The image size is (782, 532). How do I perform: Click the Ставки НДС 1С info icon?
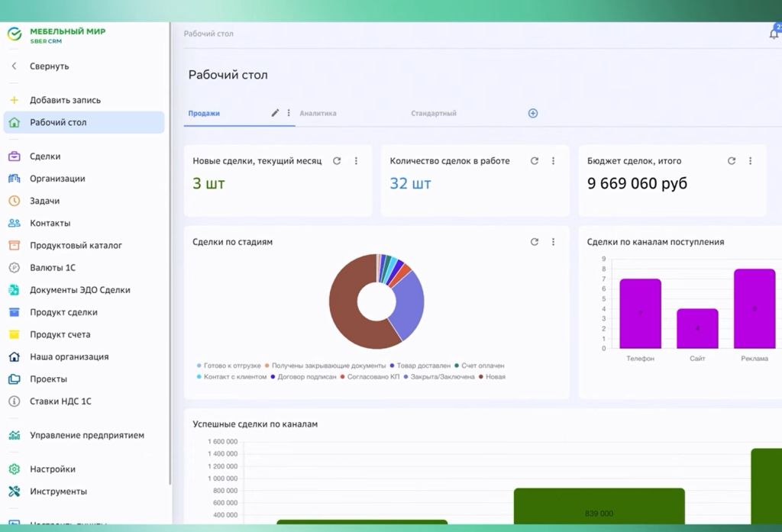14,401
